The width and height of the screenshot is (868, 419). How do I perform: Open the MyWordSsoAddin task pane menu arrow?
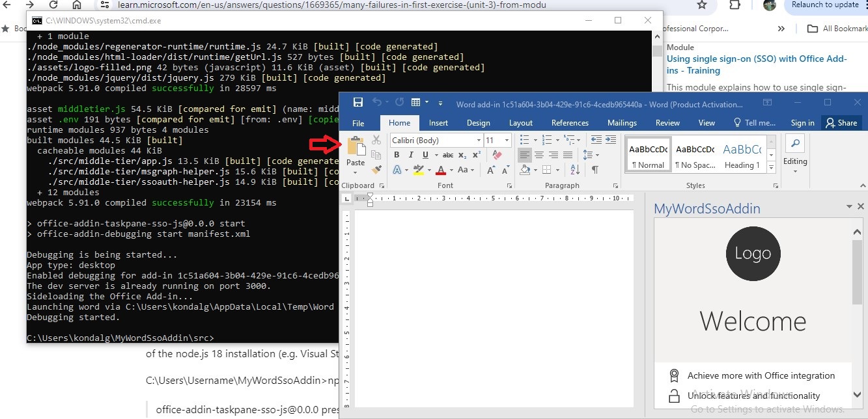(849, 207)
